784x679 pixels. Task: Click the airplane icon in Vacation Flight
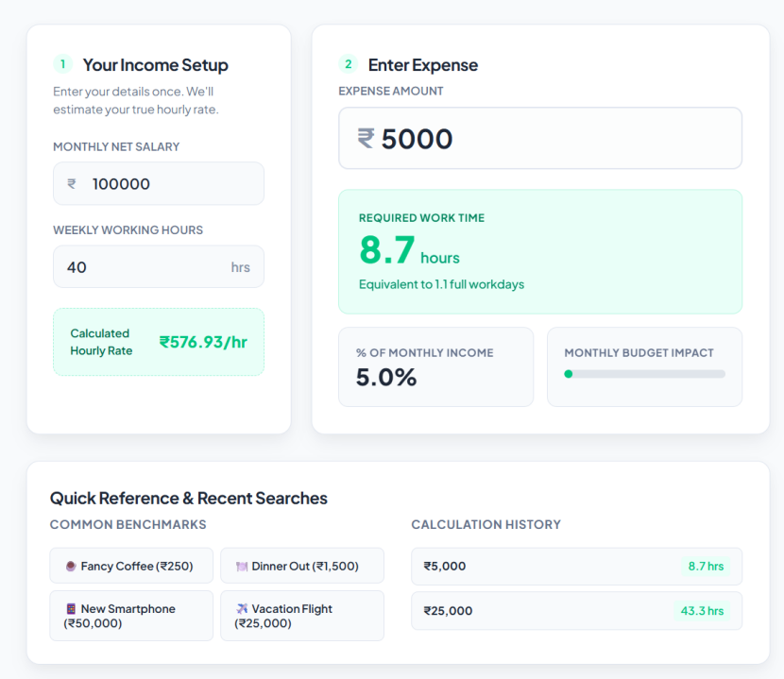point(242,608)
